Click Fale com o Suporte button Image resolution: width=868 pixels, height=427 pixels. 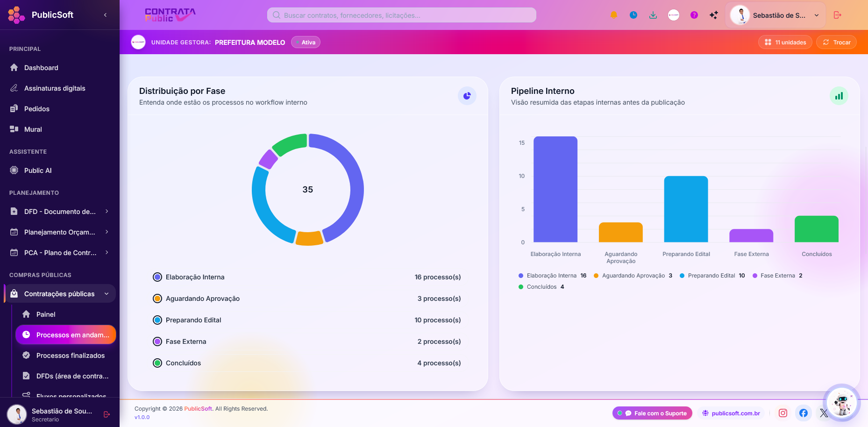[x=652, y=413]
